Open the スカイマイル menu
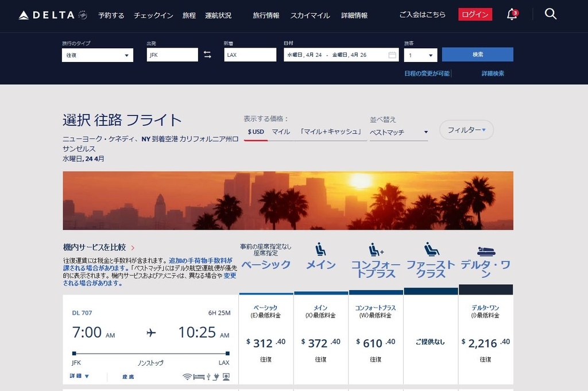This screenshot has height=391, width=588. point(310,16)
